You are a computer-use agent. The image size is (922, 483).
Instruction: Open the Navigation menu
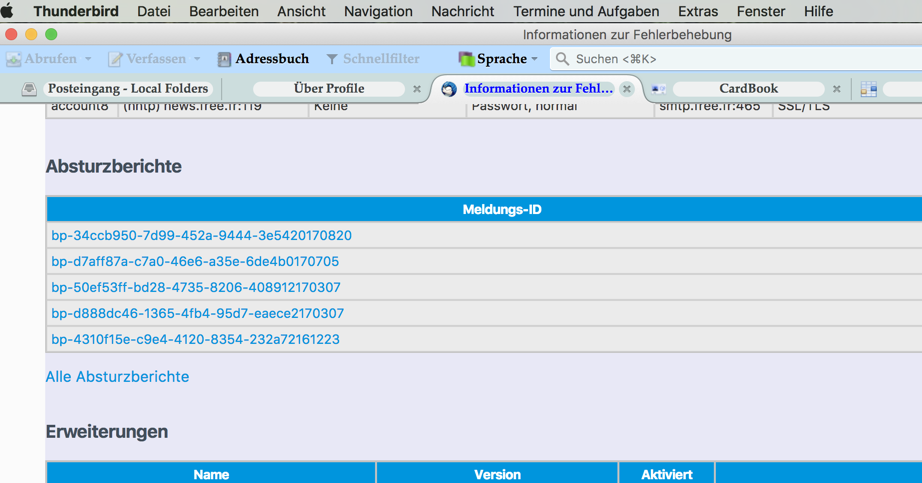point(379,11)
